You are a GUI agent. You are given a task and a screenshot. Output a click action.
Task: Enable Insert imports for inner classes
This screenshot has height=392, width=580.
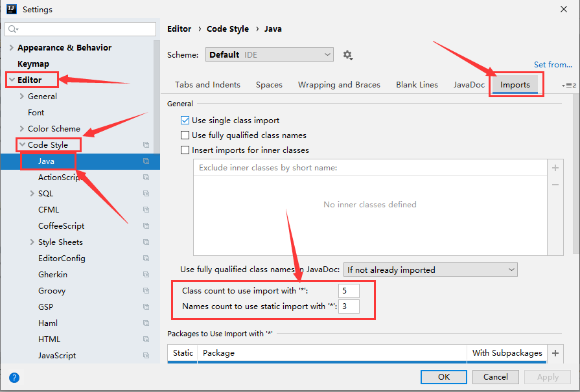tap(185, 150)
